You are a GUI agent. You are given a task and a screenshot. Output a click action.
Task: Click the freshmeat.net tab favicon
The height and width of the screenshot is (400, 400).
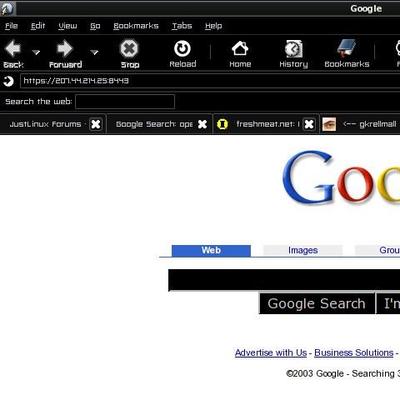[x=222, y=124]
